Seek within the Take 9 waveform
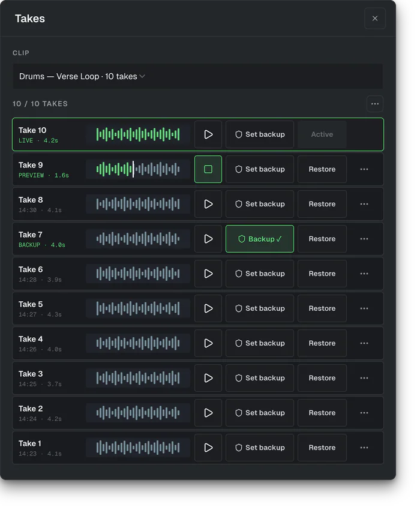Viewport: 420px width, 516px height. (x=138, y=169)
